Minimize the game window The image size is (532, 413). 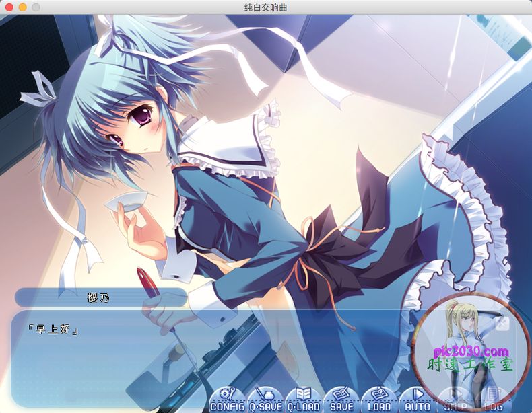coord(23,7)
